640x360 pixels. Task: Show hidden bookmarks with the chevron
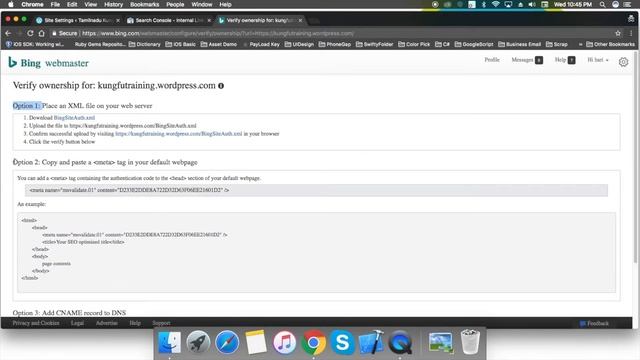[x=580, y=44]
